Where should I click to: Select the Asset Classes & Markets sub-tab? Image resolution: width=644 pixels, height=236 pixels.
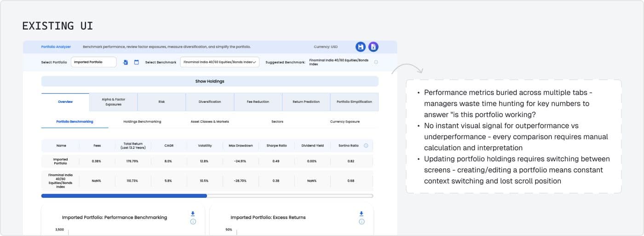(x=210, y=122)
